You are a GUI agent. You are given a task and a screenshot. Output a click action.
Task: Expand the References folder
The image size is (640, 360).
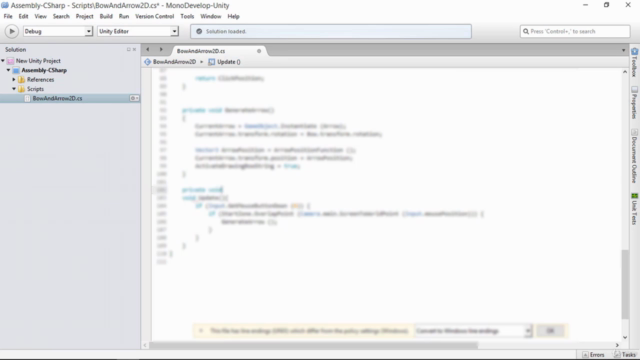pyautogui.click(x=14, y=80)
